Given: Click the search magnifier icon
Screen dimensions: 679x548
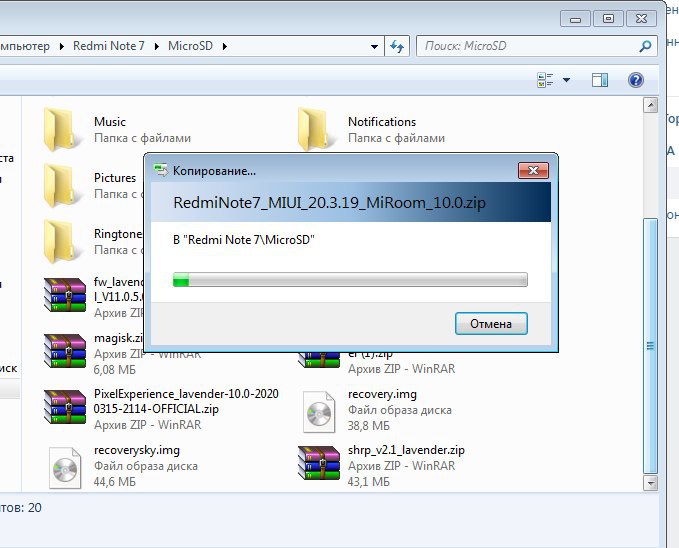Looking at the screenshot, I should coord(645,46).
